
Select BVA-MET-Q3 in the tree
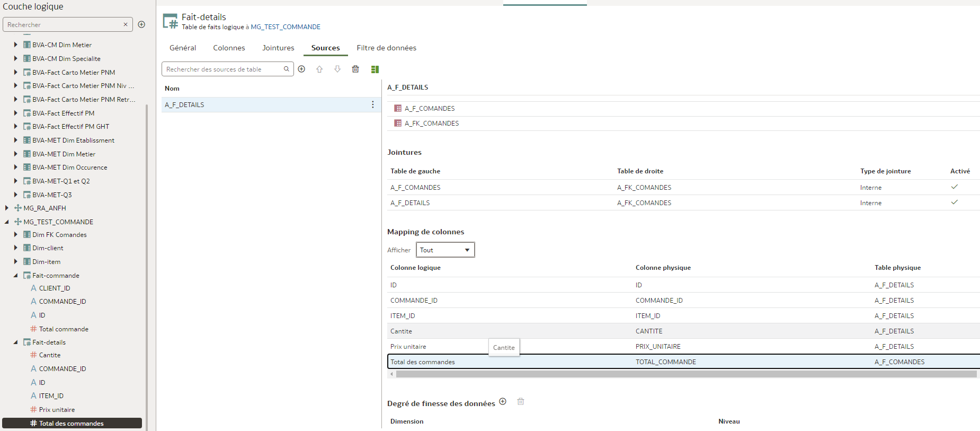tap(52, 195)
